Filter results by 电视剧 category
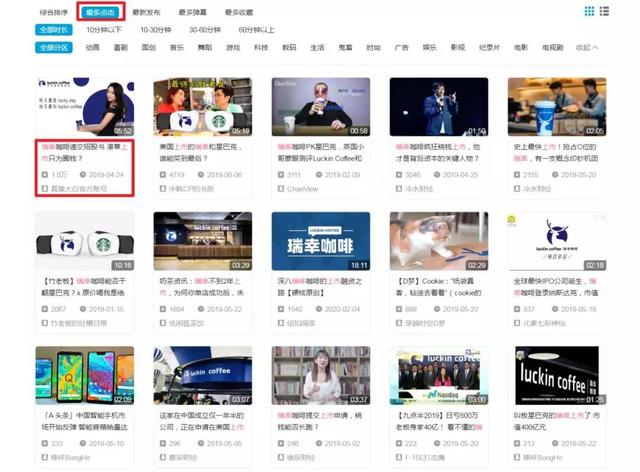Image resolution: width=640 pixels, height=472 pixels. pyautogui.click(x=553, y=47)
